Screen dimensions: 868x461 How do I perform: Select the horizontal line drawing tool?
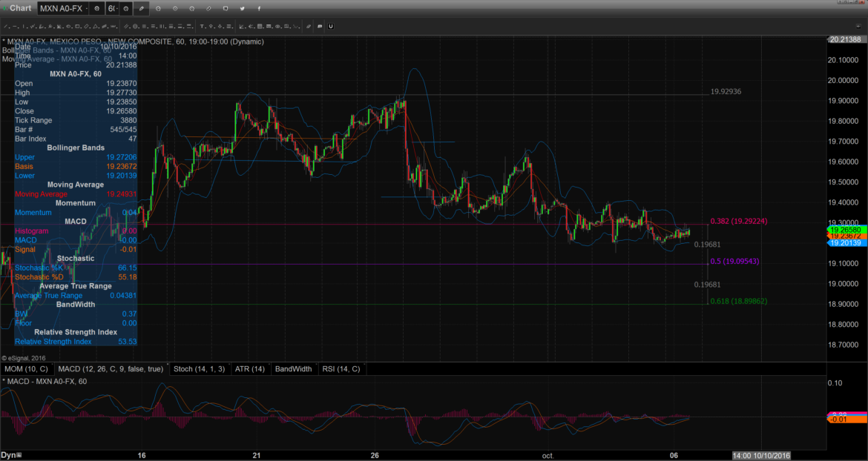point(15,26)
